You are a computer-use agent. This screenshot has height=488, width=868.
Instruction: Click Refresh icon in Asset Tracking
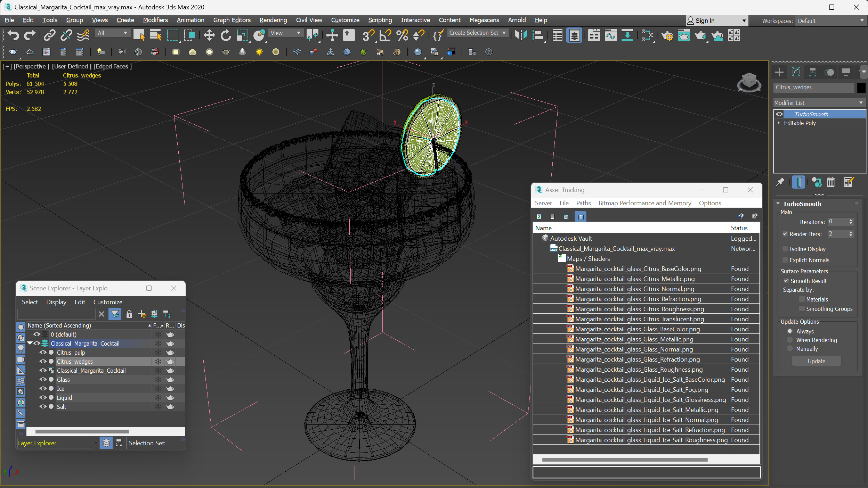click(539, 216)
